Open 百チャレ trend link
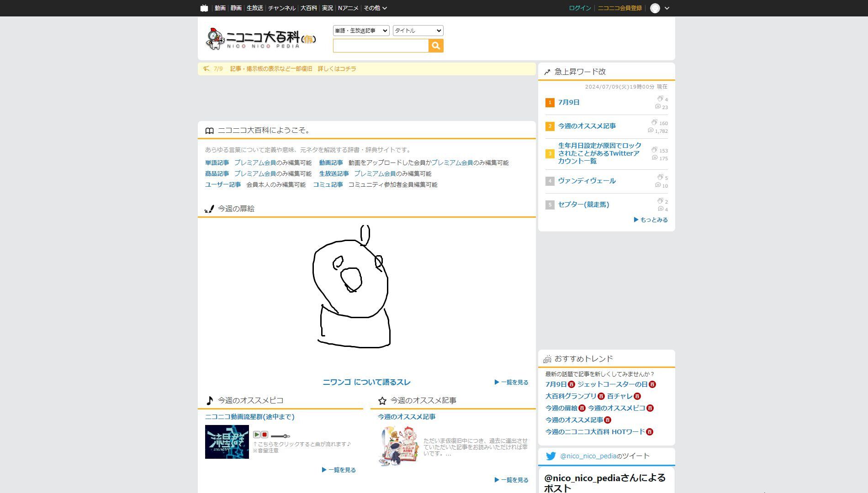 tap(619, 396)
